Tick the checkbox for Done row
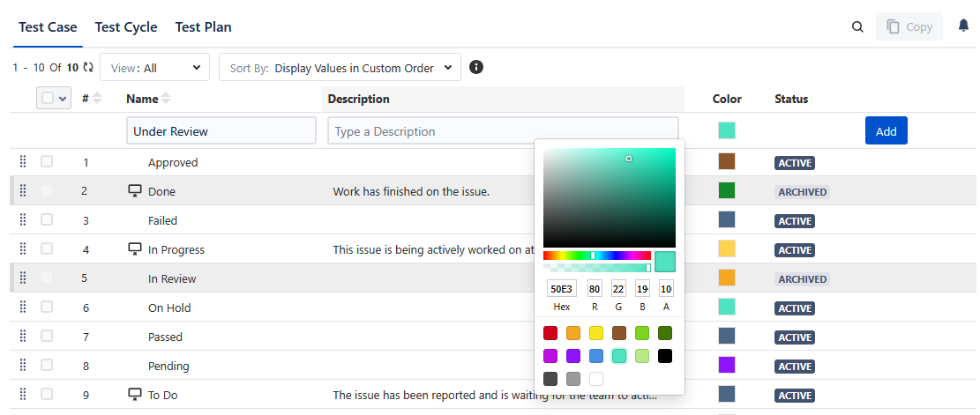Viewport: 980px width, 415px height. [47, 190]
